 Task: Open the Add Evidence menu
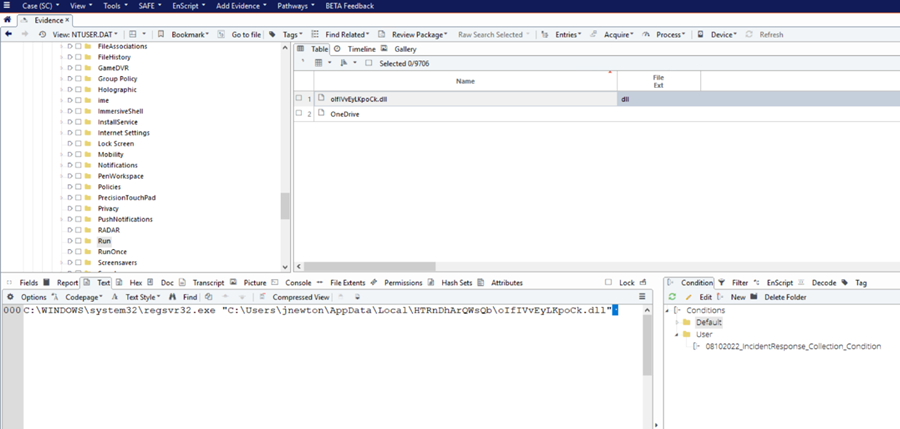tap(241, 6)
